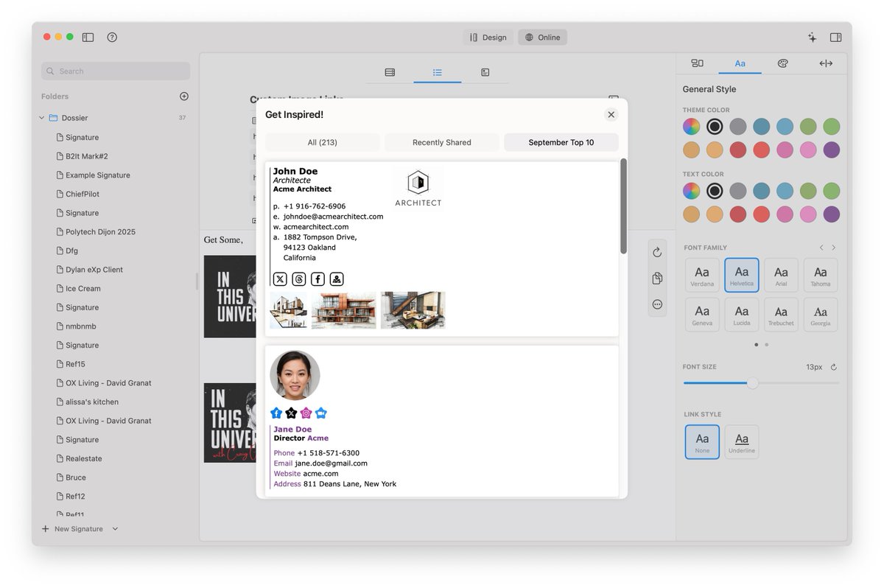The width and height of the screenshot is (884, 588).
Task: Open the acme.com website link
Action: tap(320, 474)
